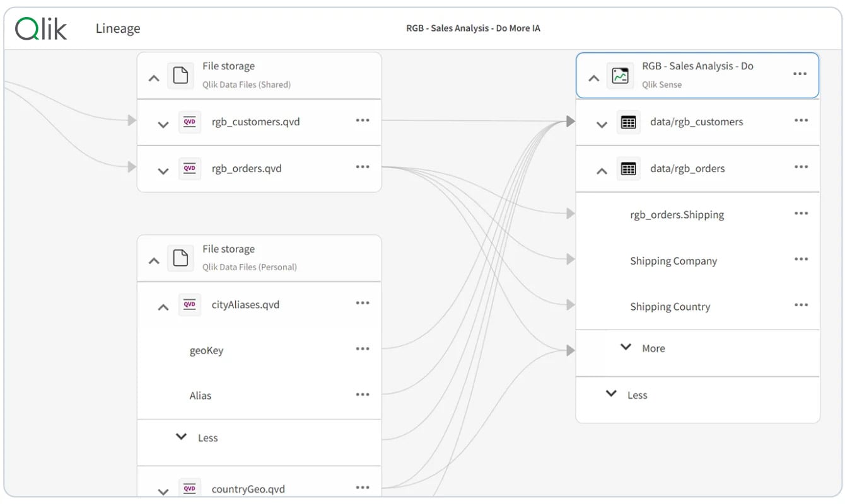Click the rgb_customers.qvd QVD file icon
The image size is (845, 504).
click(189, 122)
